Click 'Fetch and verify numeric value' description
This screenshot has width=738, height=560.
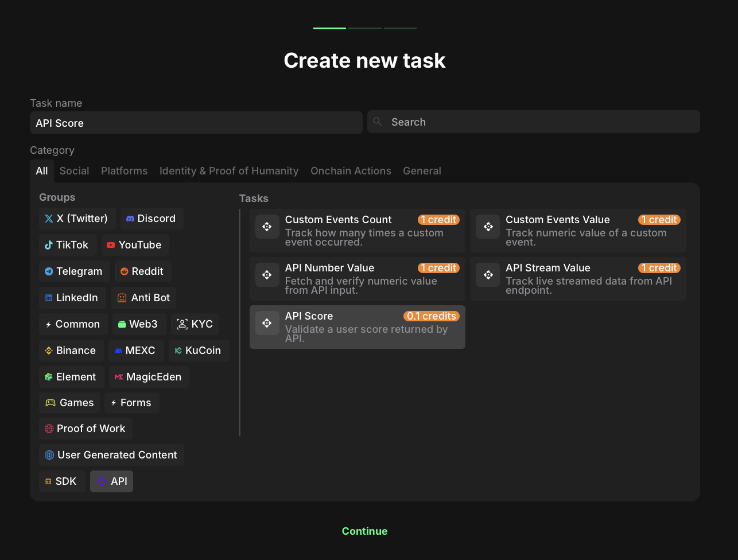(361, 286)
